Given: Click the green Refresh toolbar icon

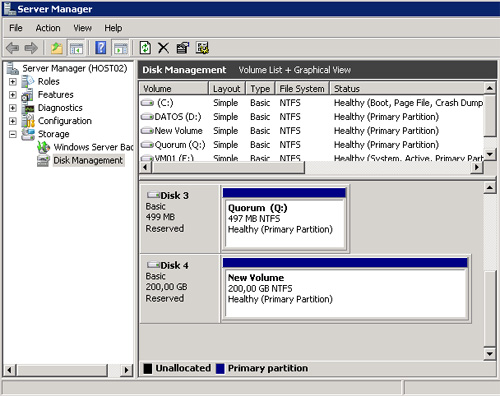Looking at the screenshot, I should tap(145, 48).
